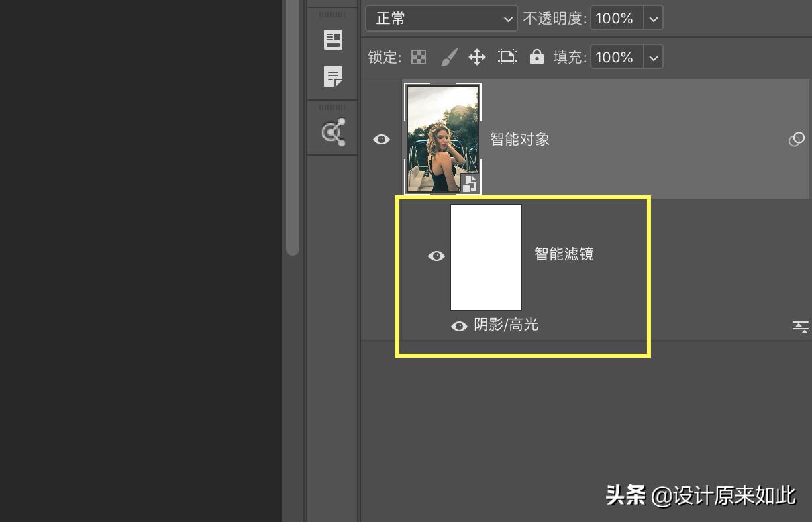Open blending options for the smart filters
812x522 pixels.
click(x=801, y=327)
